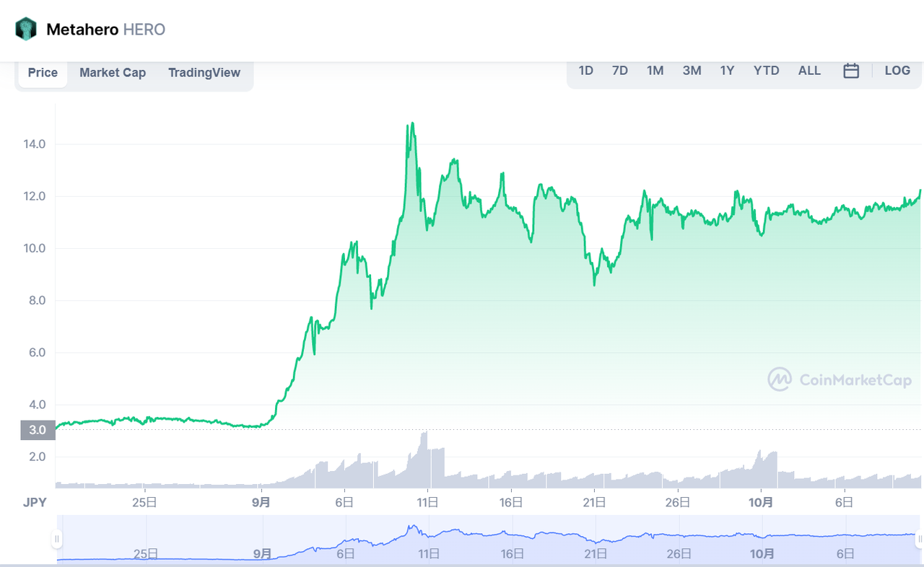Click the 3.0 price marker label
Image resolution: width=924 pixels, height=567 pixels.
[x=38, y=430]
